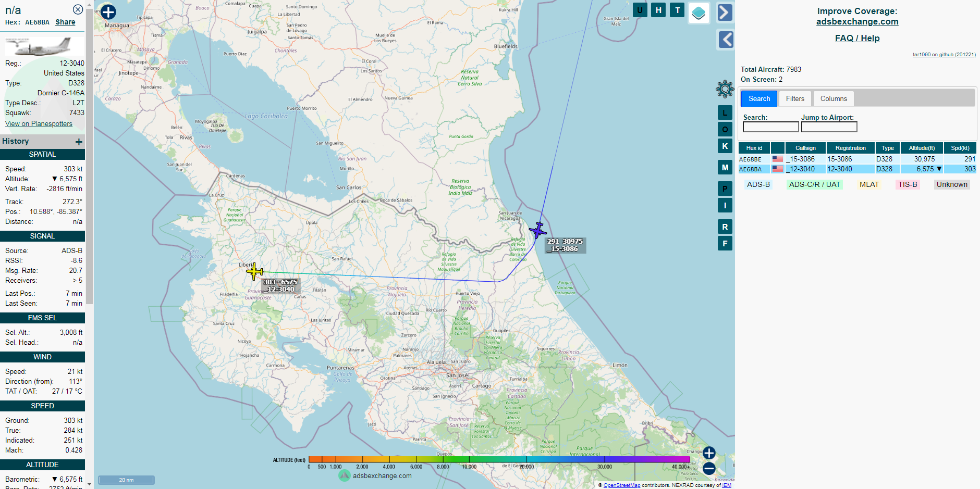Toggle the H map button
This screenshot has height=489, width=980.
(658, 10)
